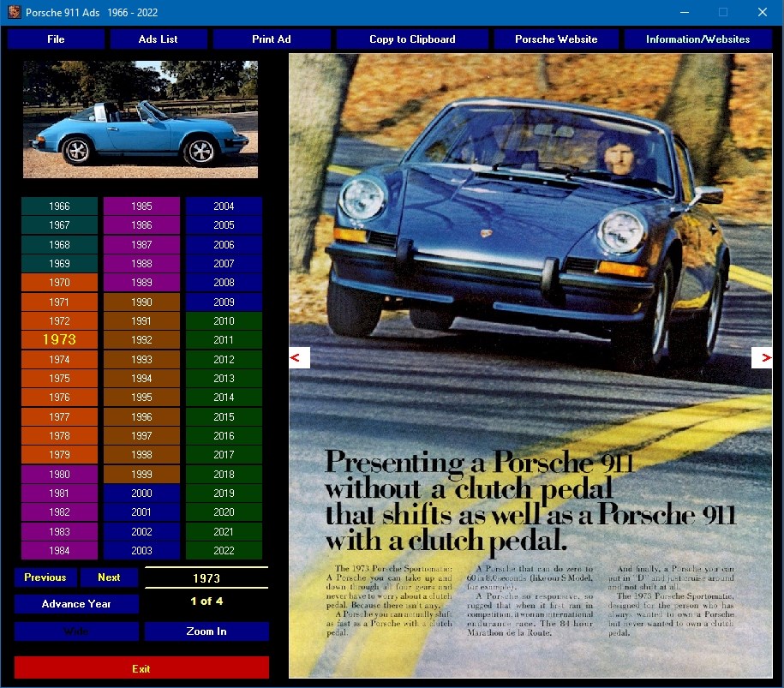Select year 2020
This screenshot has height=688, width=784.
pyautogui.click(x=224, y=512)
